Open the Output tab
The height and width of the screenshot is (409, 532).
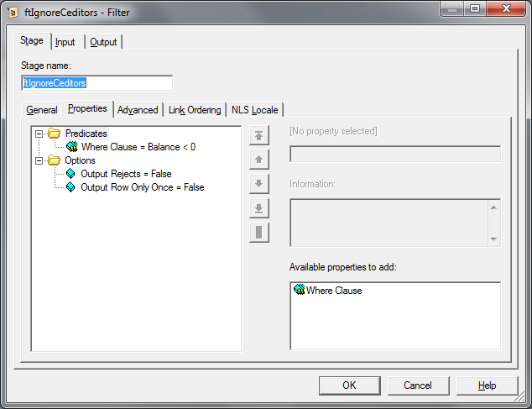tap(104, 42)
